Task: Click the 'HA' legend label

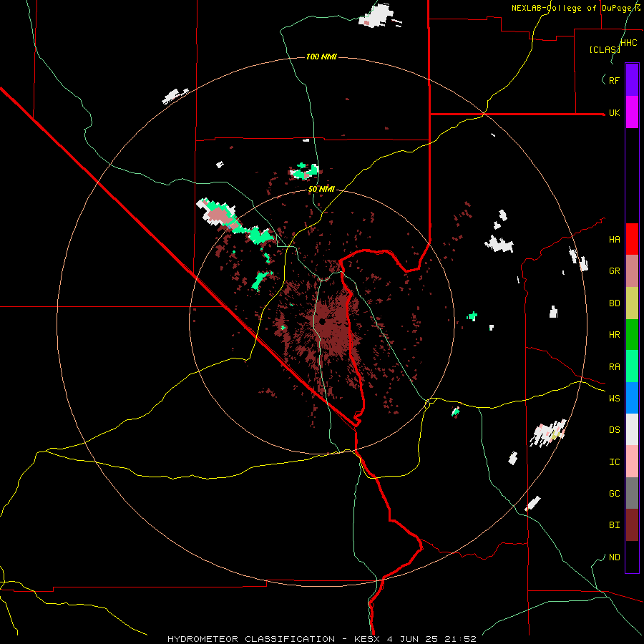Action: coord(614,240)
